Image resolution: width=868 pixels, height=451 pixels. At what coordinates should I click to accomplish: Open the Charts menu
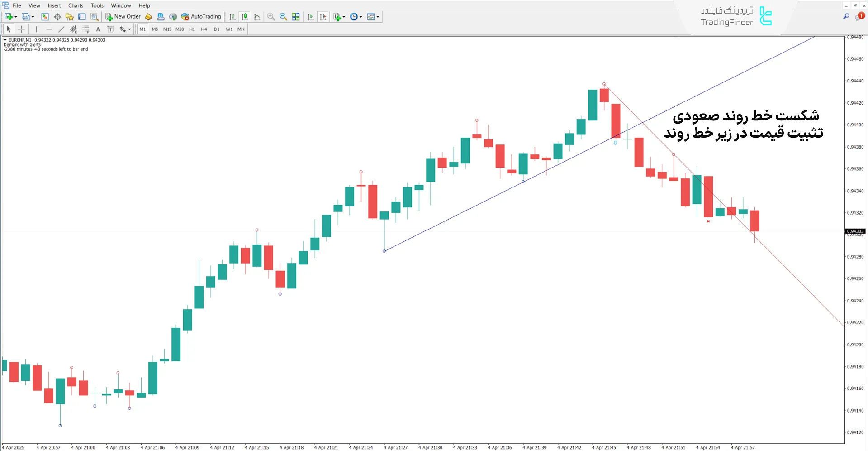pos(75,5)
